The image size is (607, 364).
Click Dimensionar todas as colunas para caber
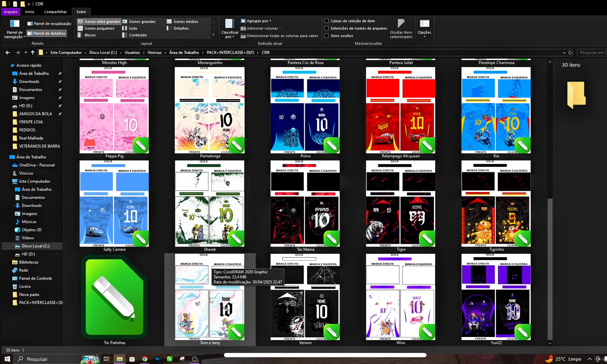tap(279, 36)
